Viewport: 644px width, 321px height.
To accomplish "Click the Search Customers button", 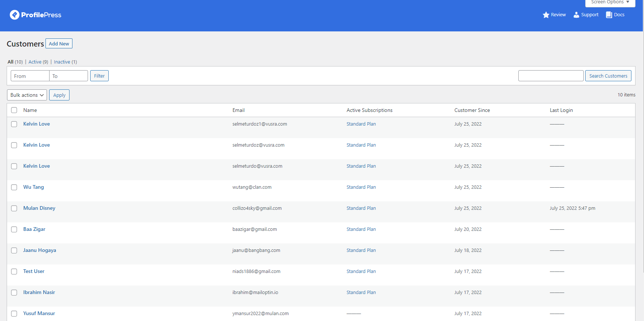I will click(608, 76).
